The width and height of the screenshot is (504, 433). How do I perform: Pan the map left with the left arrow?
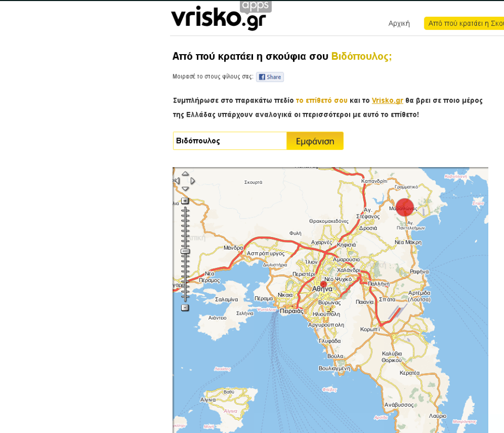pos(177,181)
